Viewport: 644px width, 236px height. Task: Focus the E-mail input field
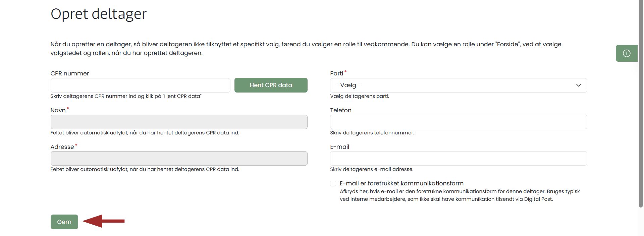(x=458, y=159)
